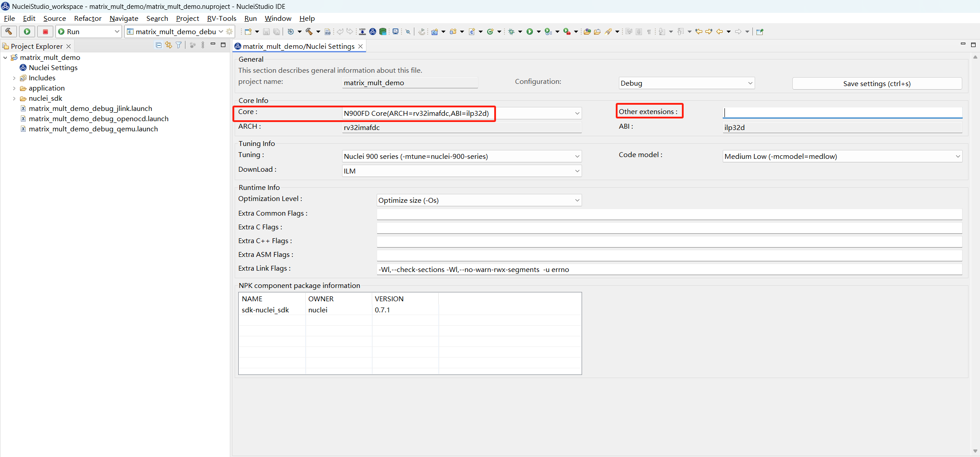Open the Code model Medium Low dropdown
This screenshot has width=980, height=457.
tap(842, 156)
